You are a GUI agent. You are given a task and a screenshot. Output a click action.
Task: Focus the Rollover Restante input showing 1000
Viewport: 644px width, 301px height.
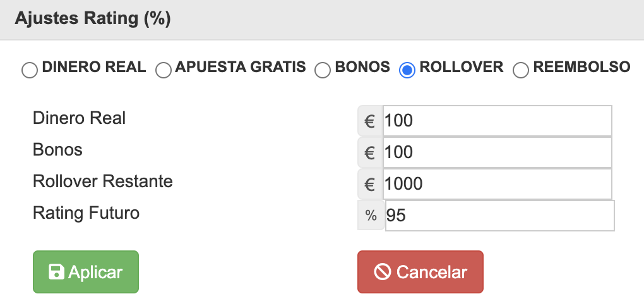coord(497,184)
